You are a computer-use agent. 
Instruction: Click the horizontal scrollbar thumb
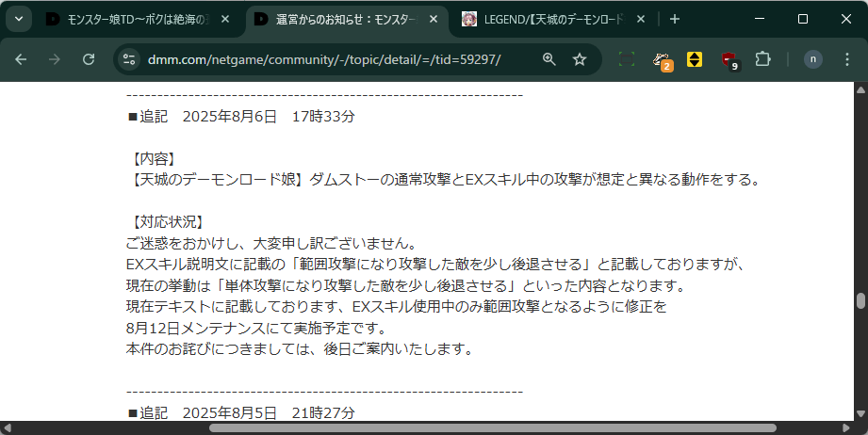[x=493, y=428]
